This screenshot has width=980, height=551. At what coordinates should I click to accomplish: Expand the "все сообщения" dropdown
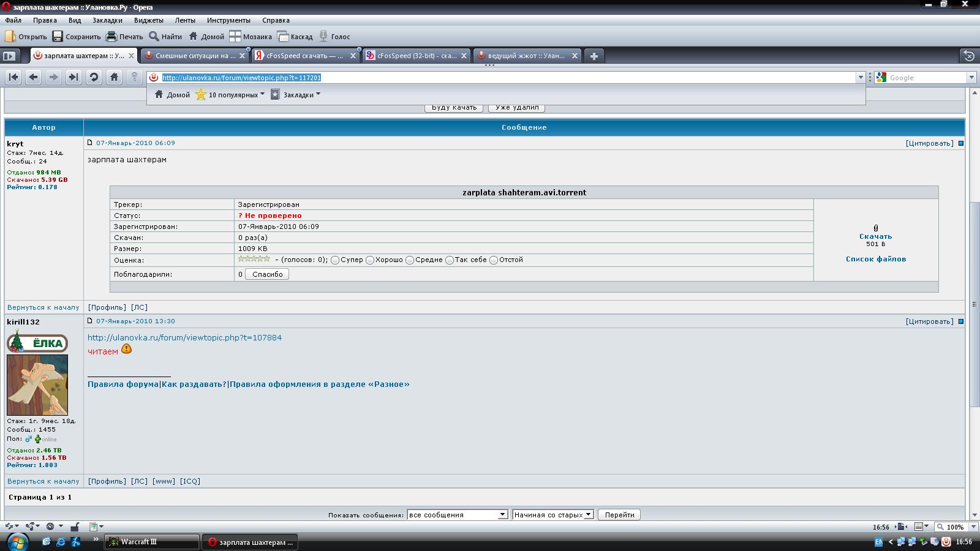[458, 515]
